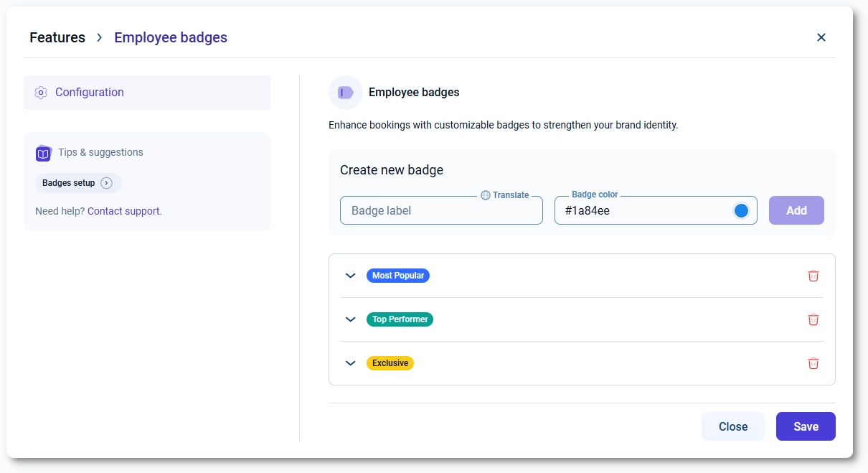Click the Save button
This screenshot has height=473, width=868.
click(x=806, y=426)
